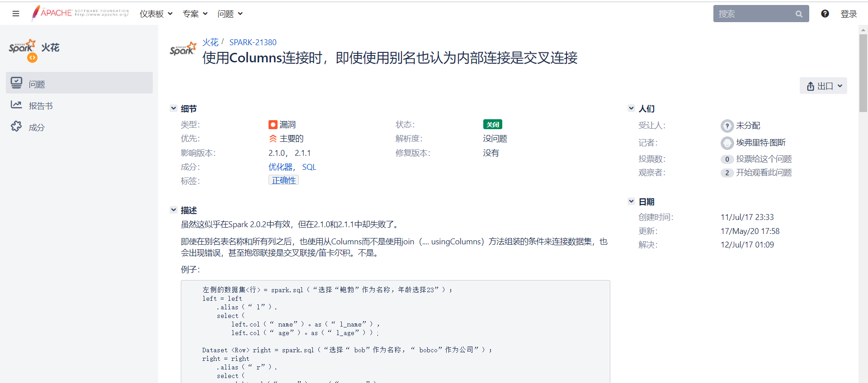Click the resolution value 没问题

(495, 139)
